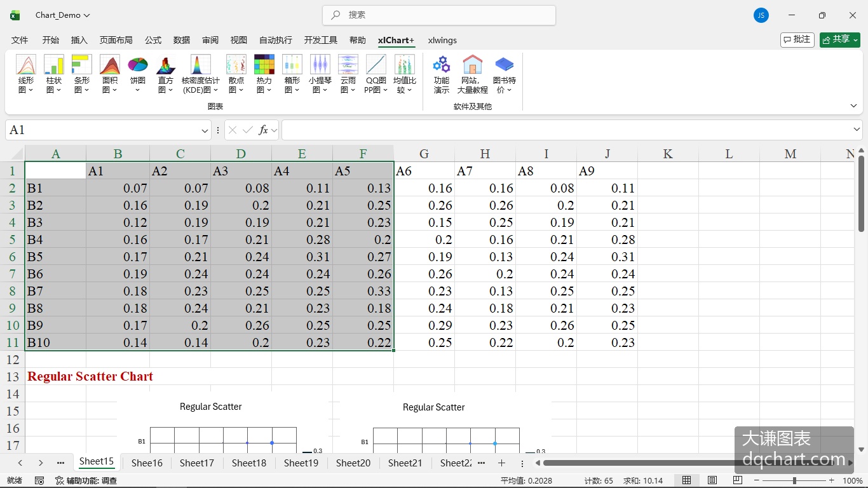
Task: Click the Regular Scatter Chart heading cell
Action: 90,377
